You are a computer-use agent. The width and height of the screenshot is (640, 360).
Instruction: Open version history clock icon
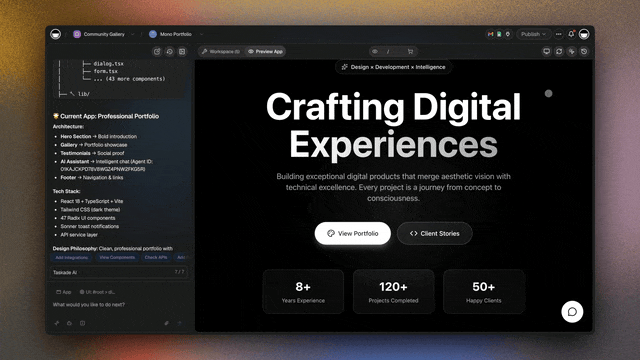(584, 51)
